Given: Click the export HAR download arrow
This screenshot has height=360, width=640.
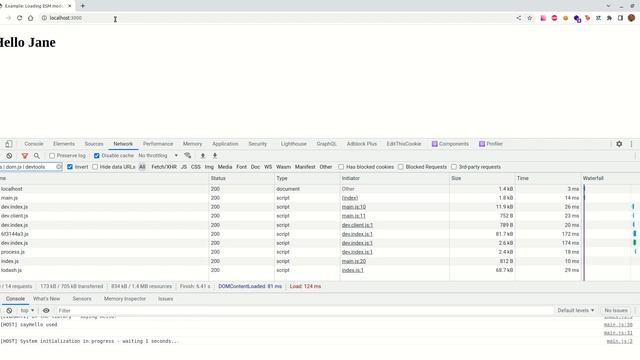Looking at the screenshot, I should coord(215,156).
